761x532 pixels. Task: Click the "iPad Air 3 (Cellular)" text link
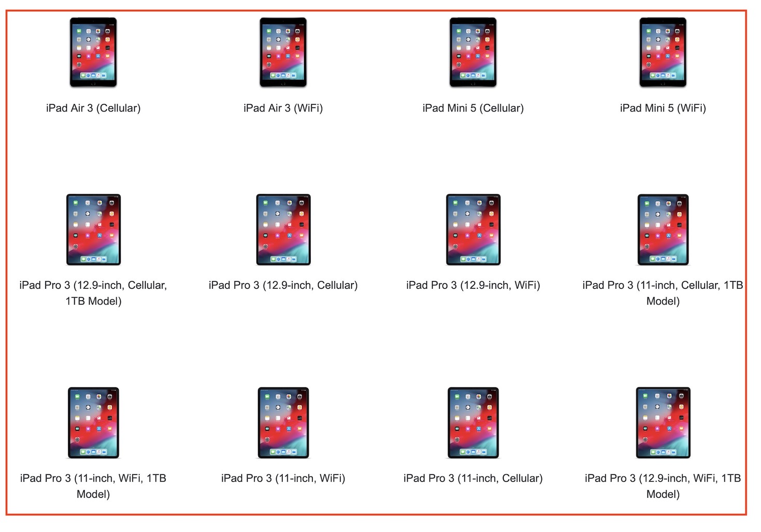(x=93, y=108)
